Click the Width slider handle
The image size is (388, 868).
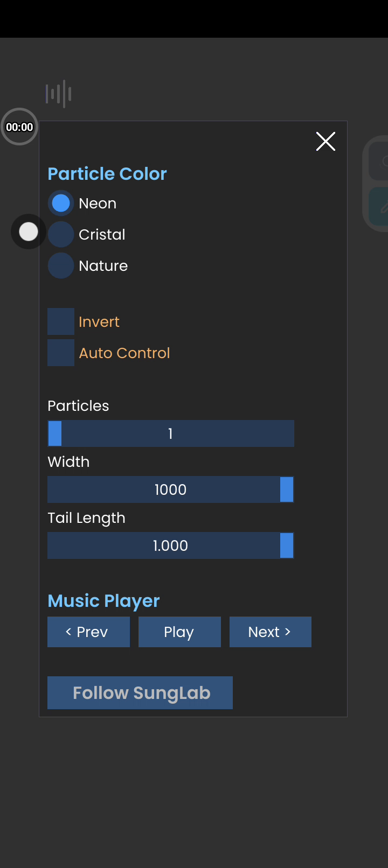287,489
